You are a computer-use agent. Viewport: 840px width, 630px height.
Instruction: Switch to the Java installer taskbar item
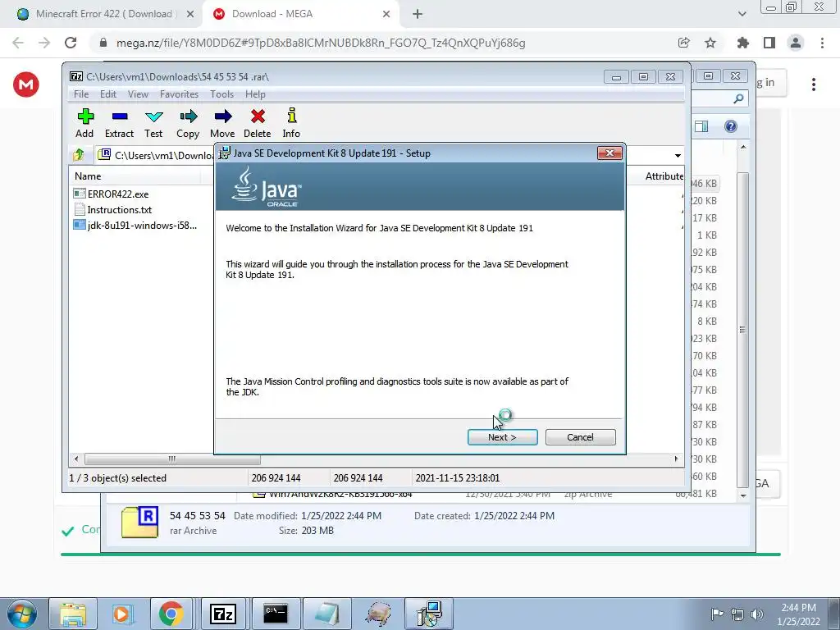tap(430, 614)
